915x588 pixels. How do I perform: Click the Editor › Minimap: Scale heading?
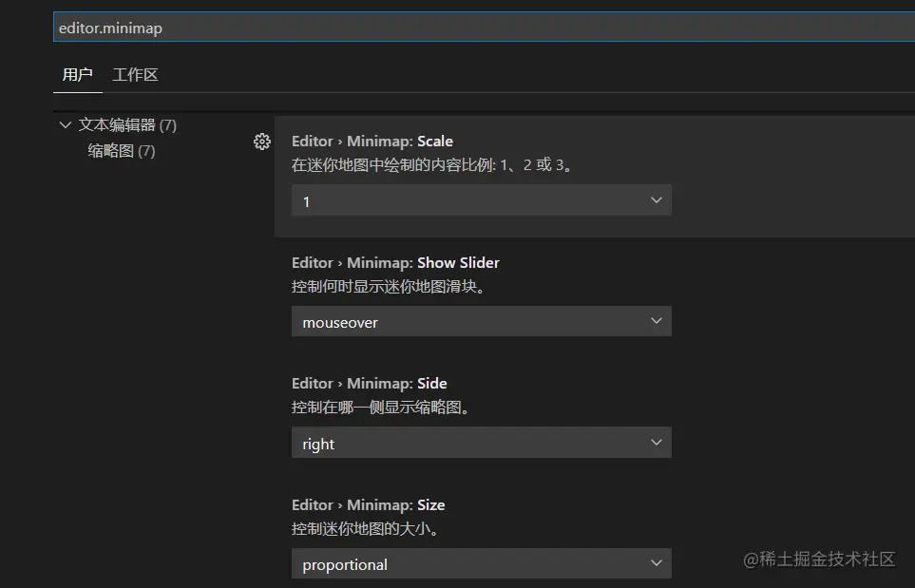(x=372, y=142)
